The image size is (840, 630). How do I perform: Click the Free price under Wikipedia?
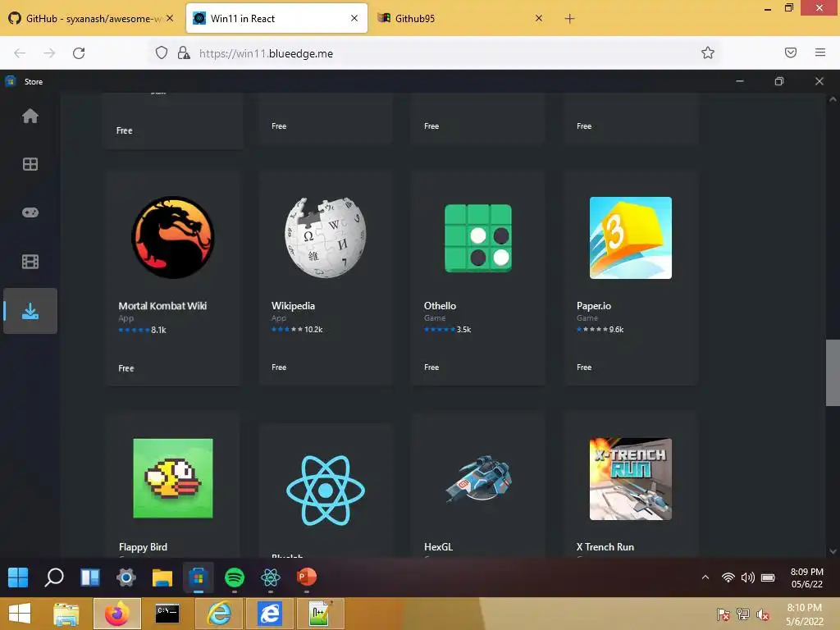coord(279,367)
